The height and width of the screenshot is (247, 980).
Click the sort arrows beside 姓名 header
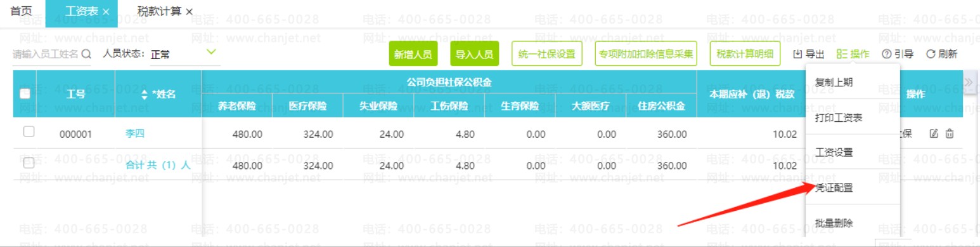pyautogui.click(x=145, y=94)
